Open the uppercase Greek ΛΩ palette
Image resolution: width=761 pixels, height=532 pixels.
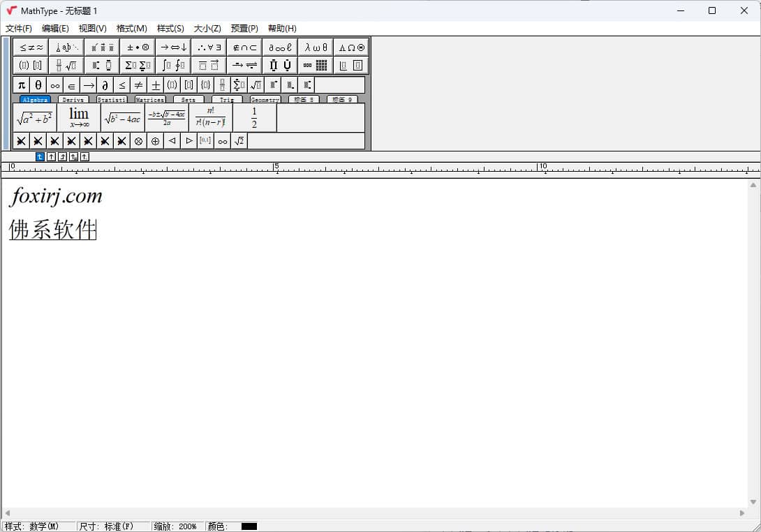[x=351, y=47]
